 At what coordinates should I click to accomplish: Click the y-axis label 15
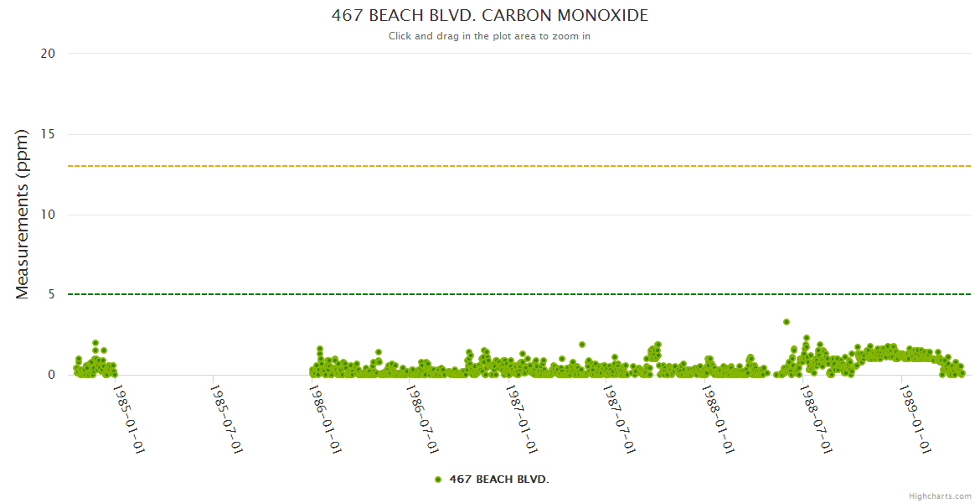[x=48, y=134]
